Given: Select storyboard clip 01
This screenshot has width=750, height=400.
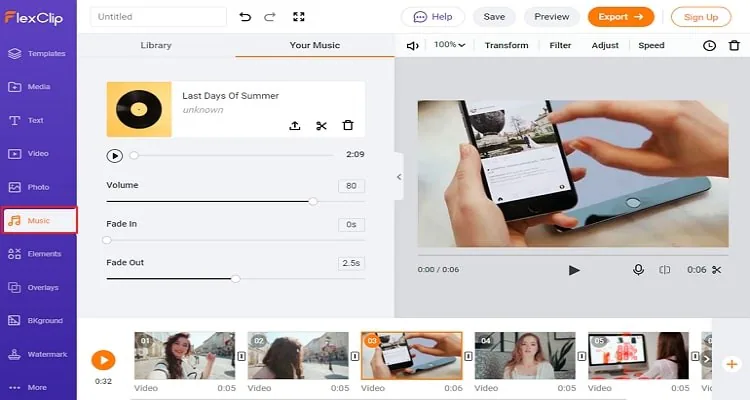Looking at the screenshot, I should (185, 356).
